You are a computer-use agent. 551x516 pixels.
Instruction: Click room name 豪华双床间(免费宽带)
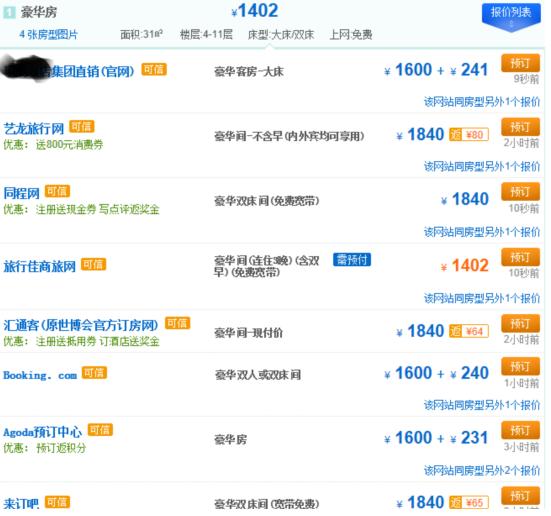267,201
